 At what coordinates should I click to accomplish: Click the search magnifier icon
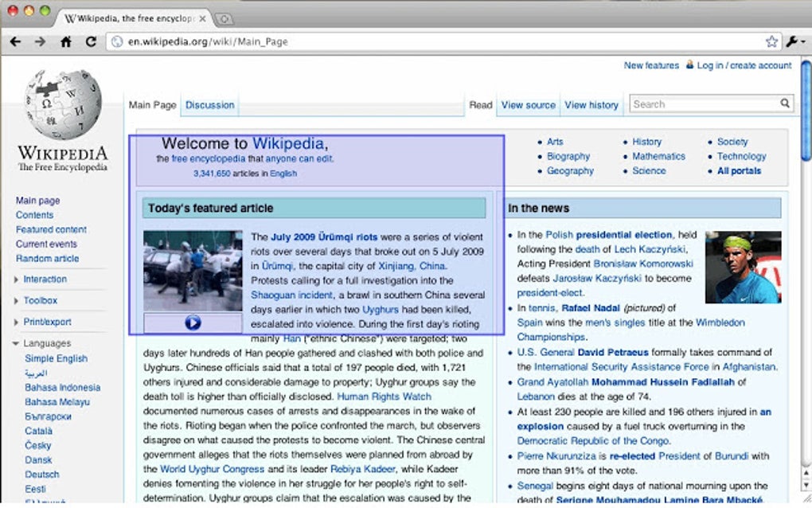[x=784, y=104]
